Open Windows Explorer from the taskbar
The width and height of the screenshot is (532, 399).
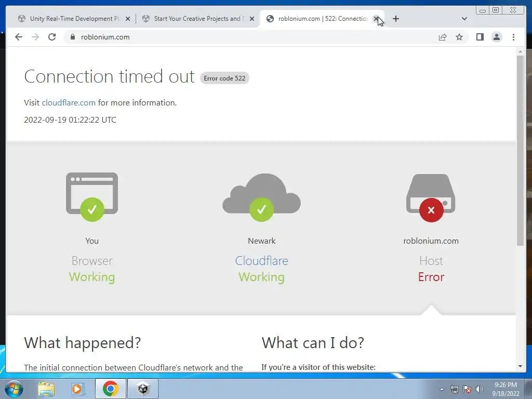(x=46, y=389)
